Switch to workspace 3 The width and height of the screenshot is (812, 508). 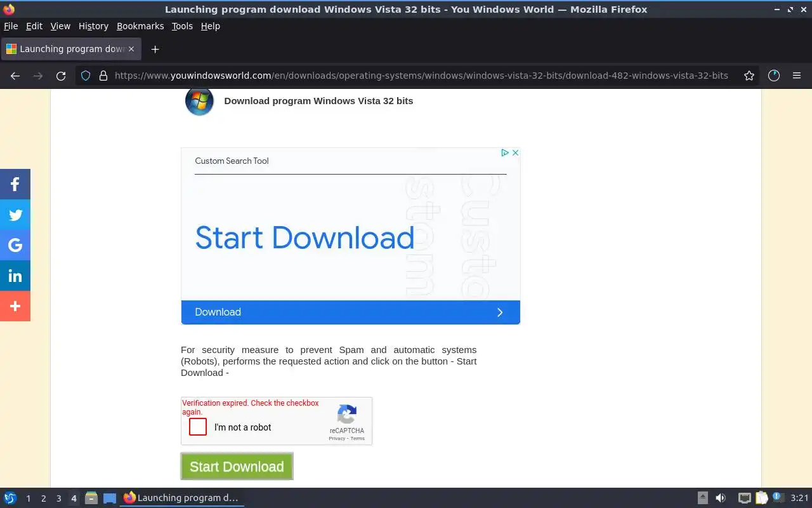coord(58,498)
